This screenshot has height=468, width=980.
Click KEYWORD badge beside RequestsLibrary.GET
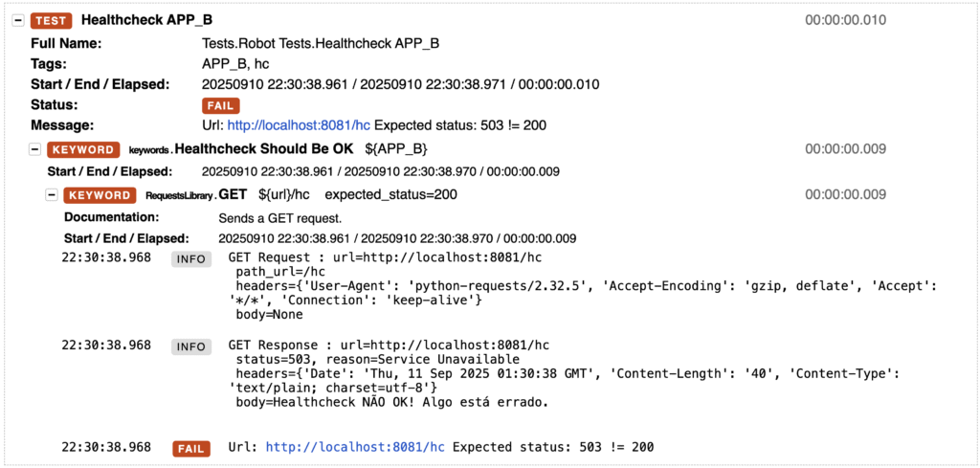(x=100, y=195)
